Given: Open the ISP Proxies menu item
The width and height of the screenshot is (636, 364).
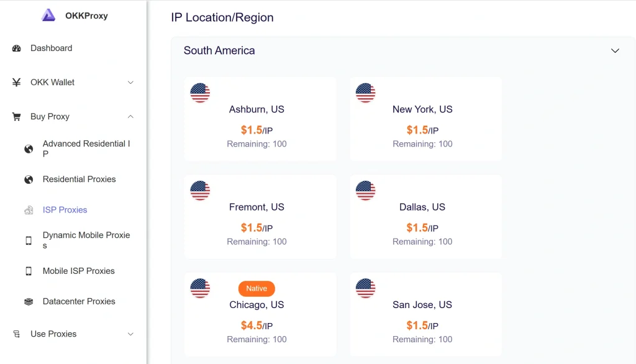Looking at the screenshot, I should (x=65, y=210).
